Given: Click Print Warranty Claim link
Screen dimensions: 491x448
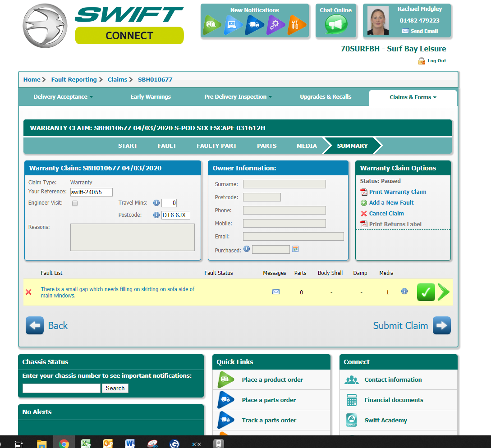Looking at the screenshot, I should pos(397,192).
